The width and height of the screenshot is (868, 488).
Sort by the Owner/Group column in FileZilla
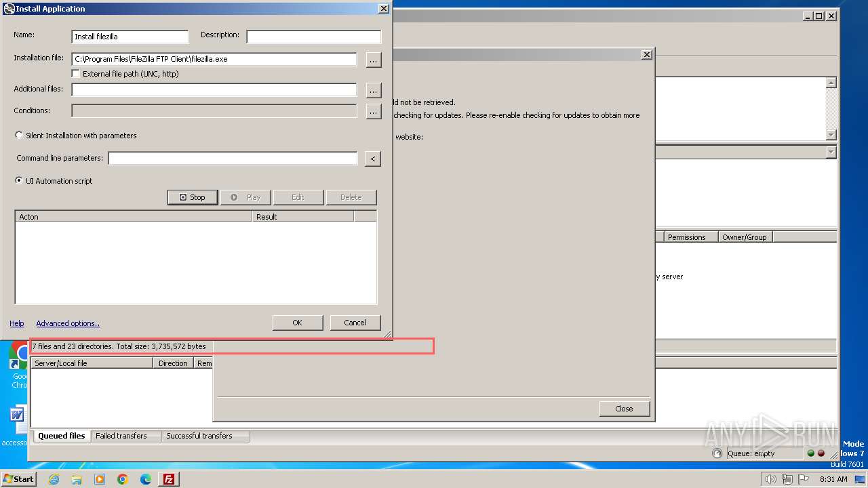pos(745,237)
